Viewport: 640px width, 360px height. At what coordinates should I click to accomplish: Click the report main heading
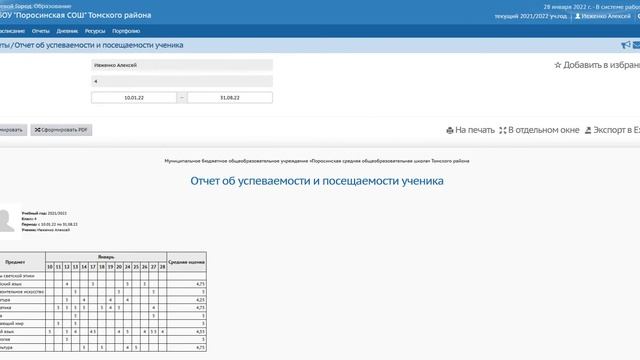[317, 181]
